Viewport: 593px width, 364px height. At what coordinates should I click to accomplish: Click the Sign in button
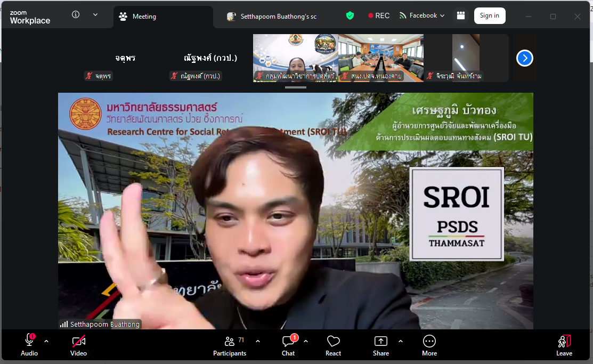(490, 15)
